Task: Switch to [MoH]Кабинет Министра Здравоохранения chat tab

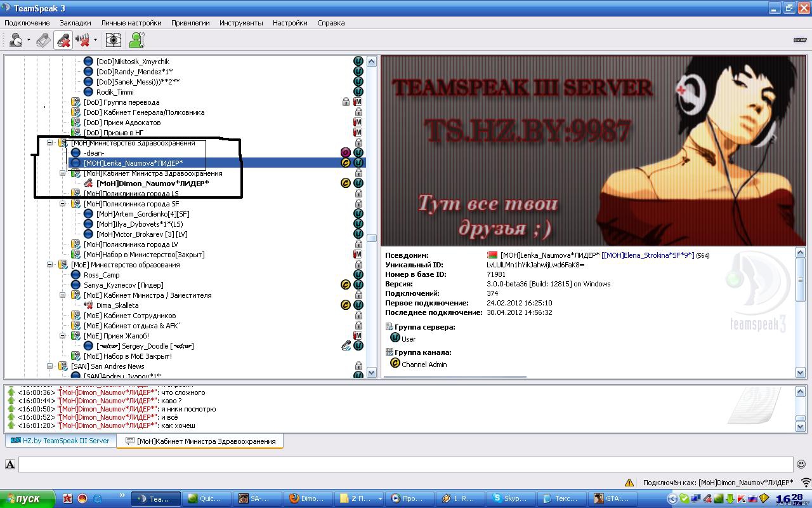Action: tap(200, 441)
